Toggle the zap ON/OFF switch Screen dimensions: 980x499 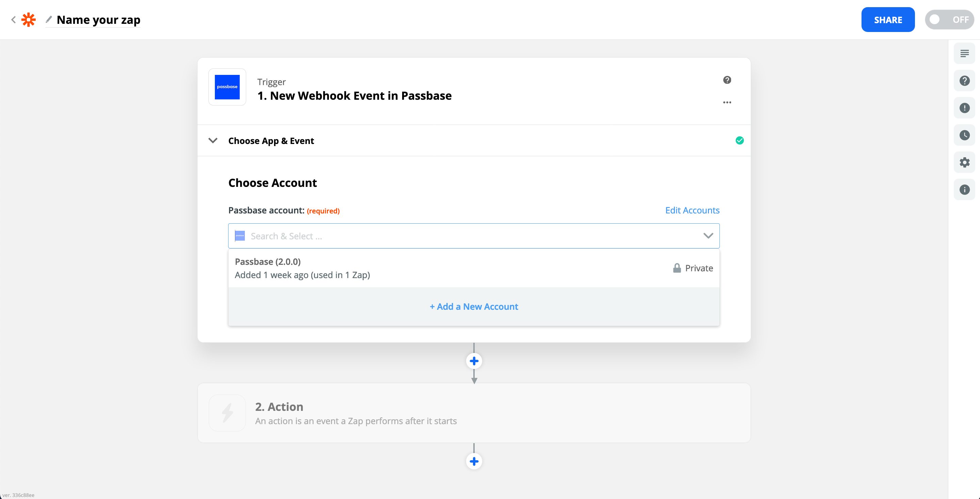949,19
